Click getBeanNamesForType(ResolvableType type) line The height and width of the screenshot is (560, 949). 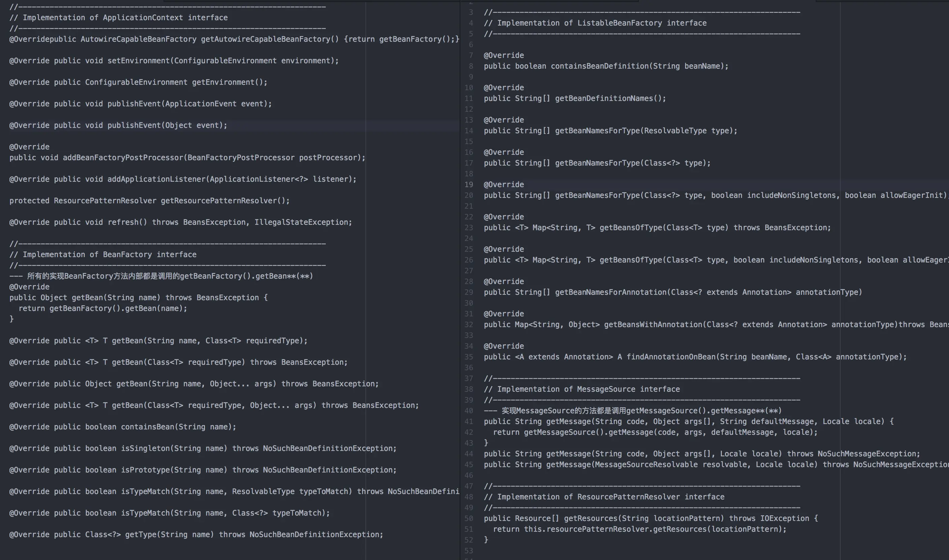point(610,131)
